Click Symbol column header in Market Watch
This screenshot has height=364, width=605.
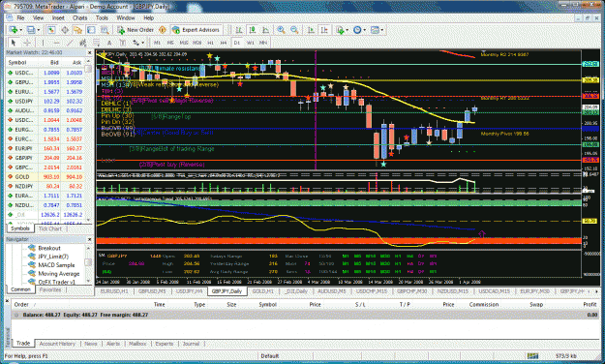17,63
